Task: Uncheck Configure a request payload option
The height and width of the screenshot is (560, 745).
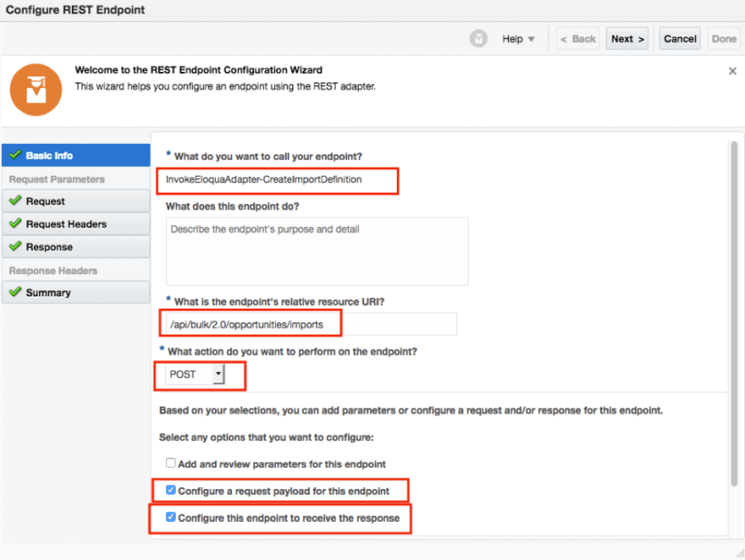Action: point(170,490)
